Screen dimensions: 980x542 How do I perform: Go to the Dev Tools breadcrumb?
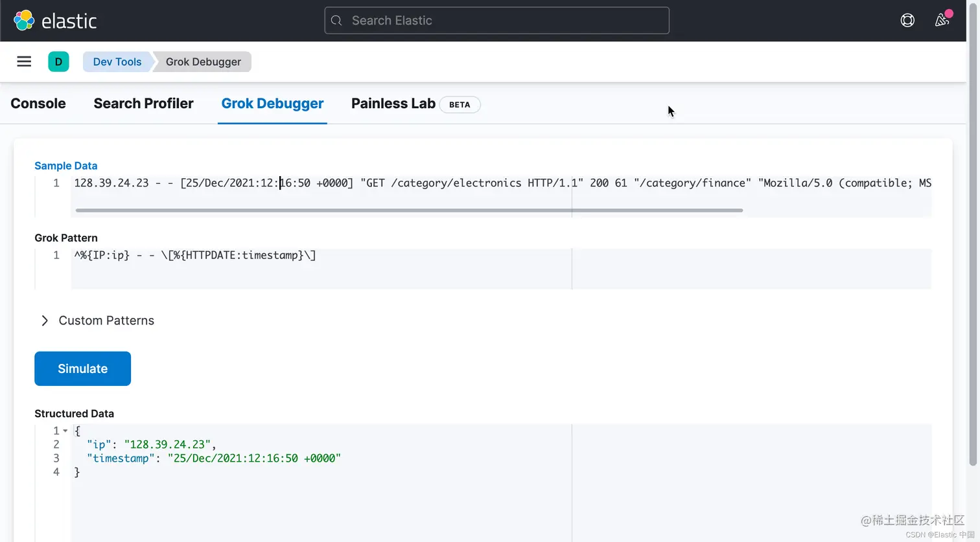tap(117, 62)
